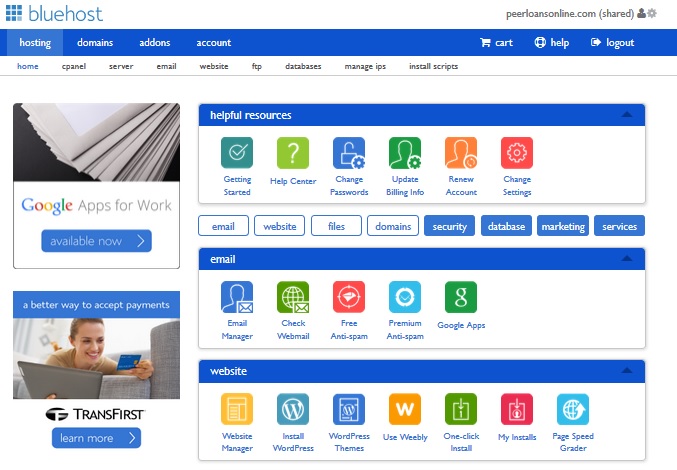Collapse the helpful resources panel
Screen dimensions: 677x470
626,114
